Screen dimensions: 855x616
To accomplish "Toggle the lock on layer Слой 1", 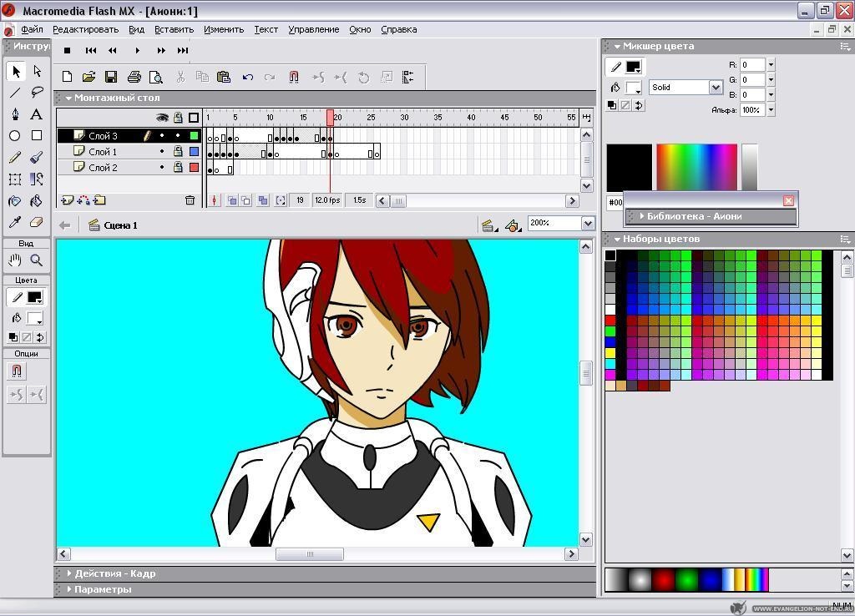I will pos(178,152).
